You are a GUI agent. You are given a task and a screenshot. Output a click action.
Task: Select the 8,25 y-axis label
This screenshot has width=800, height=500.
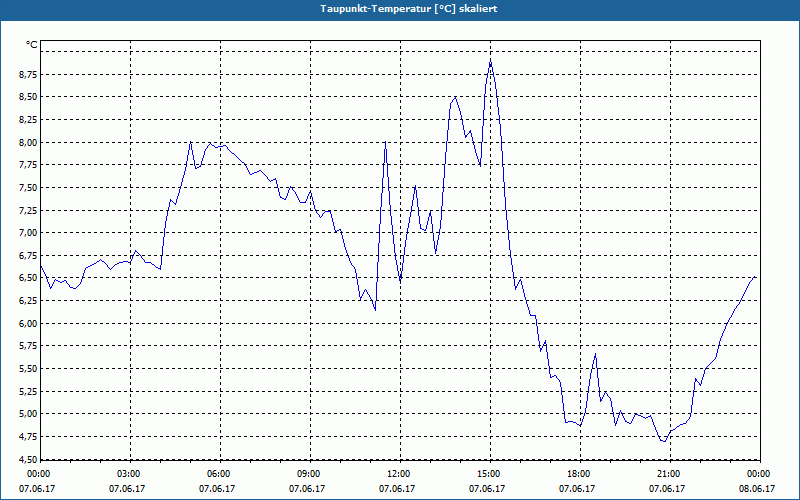click(x=27, y=119)
